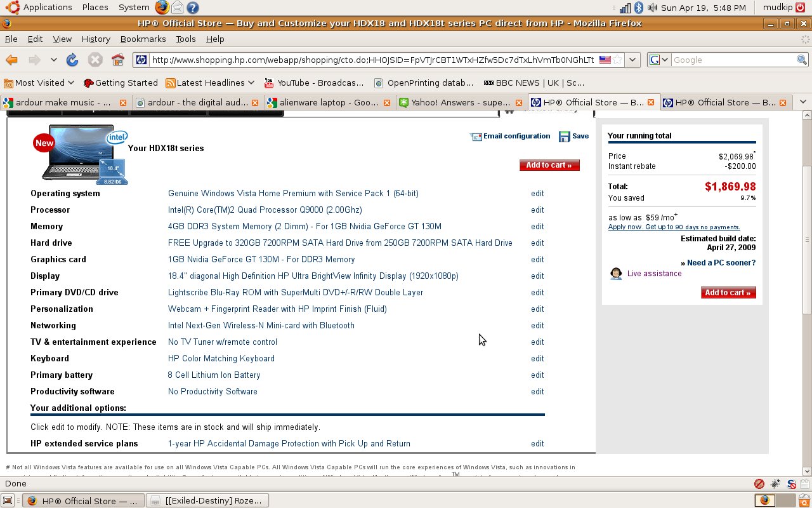Viewport: 812px width, 508px height.
Task: Open the Help icon in the top panel
Action: pyautogui.click(x=193, y=8)
